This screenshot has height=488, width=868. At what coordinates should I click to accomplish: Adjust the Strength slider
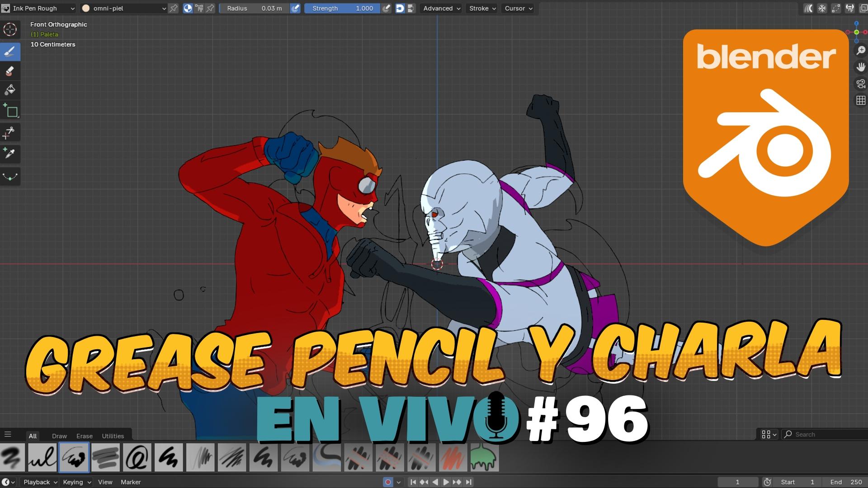(342, 8)
